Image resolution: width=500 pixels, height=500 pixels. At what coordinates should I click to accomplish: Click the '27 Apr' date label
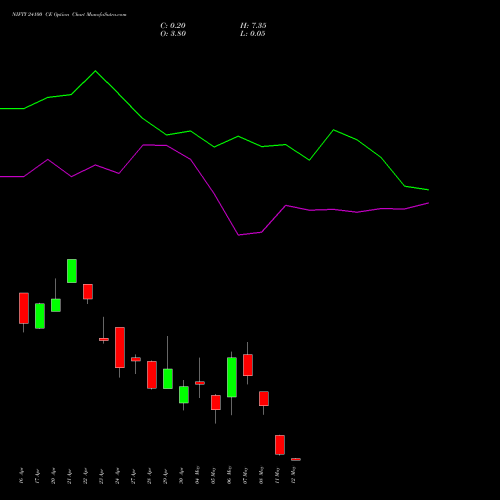(x=134, y=476)
